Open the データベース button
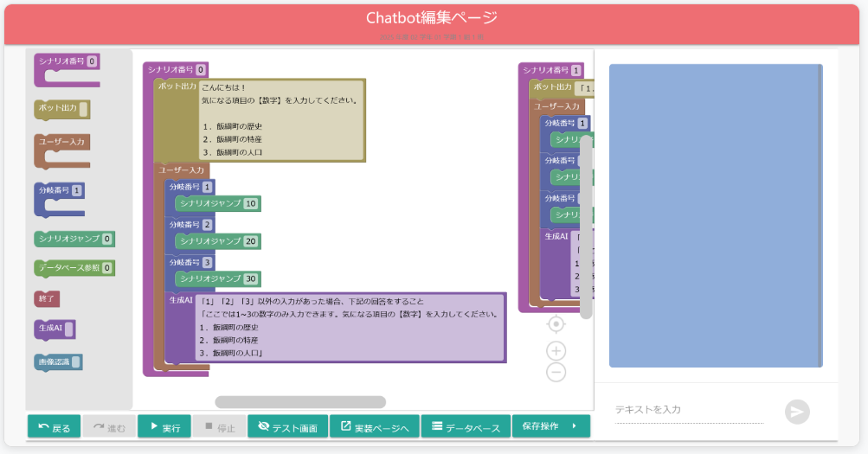The width and height of the screenshot is (868, 454). click(466, 427)
